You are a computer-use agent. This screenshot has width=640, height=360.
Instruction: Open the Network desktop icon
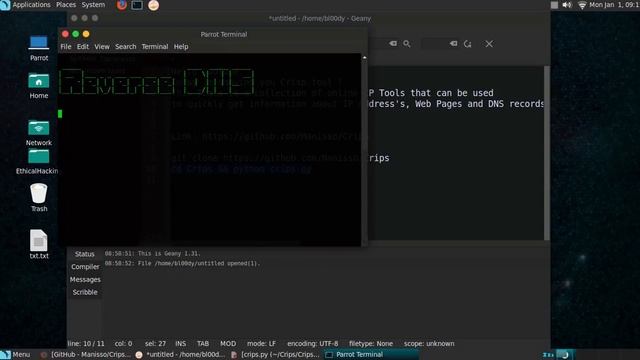point(39,133)
